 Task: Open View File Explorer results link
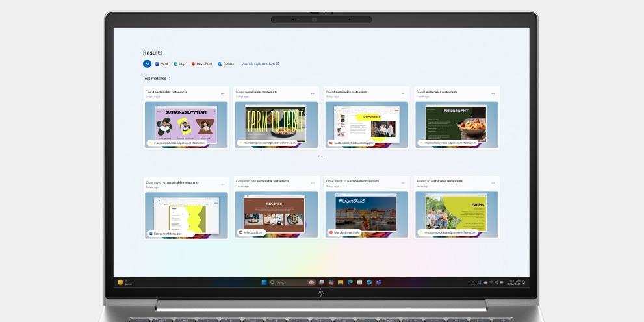click(260, 64)
